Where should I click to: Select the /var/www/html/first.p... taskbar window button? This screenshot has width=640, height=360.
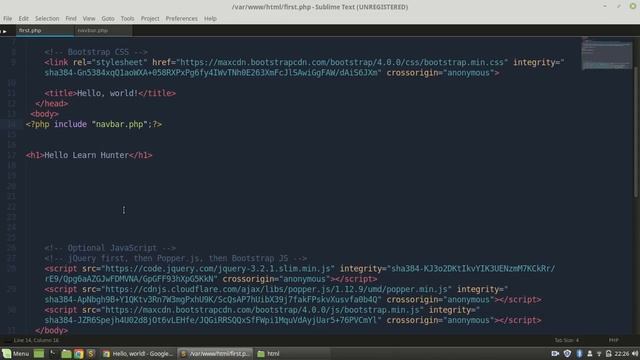tap(215, 353)
